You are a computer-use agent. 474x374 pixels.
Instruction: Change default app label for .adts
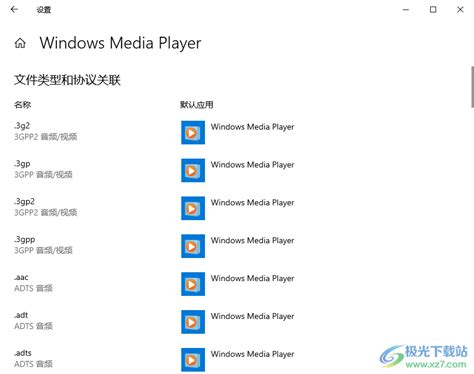[252, 354]
